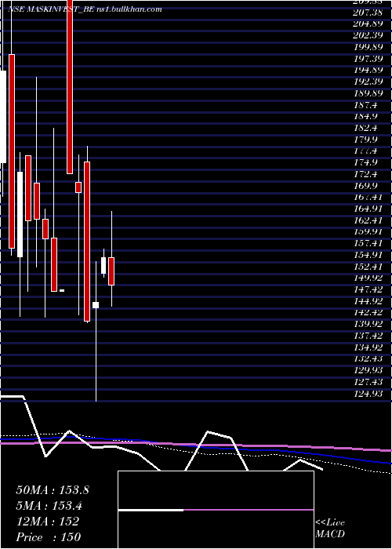Click the 182.4 price axis label

[x=366, y=128]
